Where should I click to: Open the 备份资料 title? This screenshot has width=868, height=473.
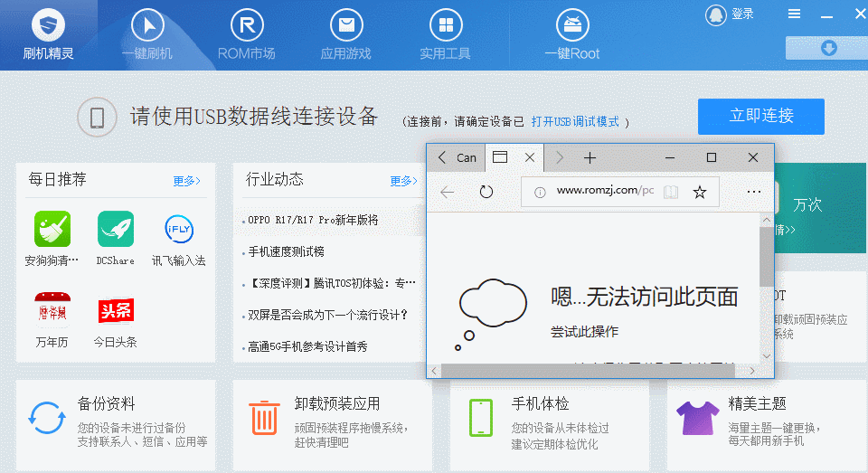[107, 403]
